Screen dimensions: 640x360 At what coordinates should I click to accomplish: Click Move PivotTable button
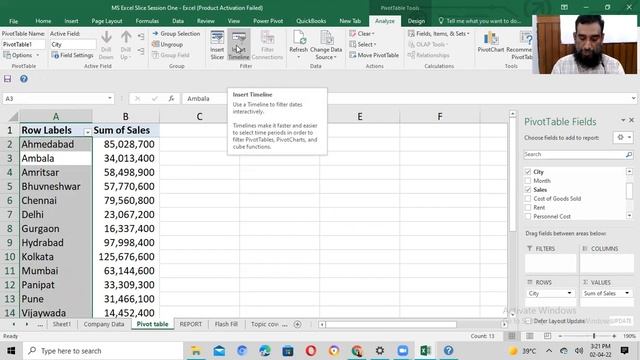point(374,55)
